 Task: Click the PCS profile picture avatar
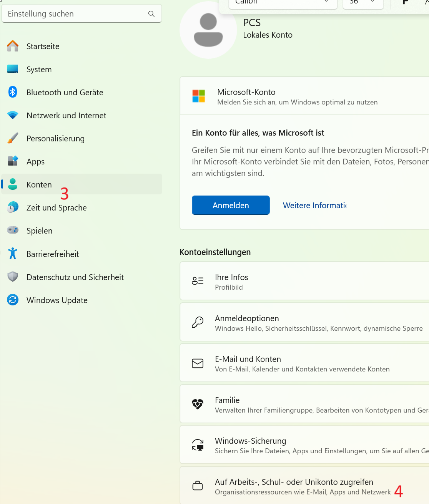pos(208,30)
